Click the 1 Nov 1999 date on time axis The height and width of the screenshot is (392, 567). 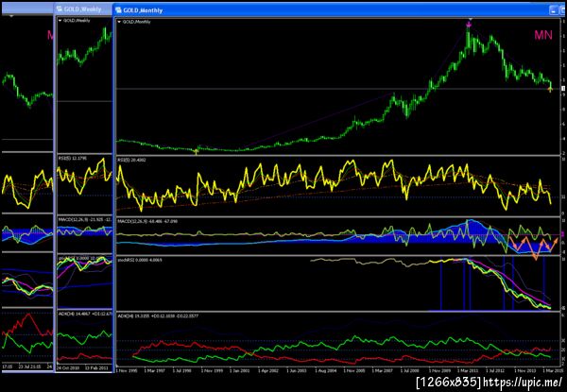tap(213, 370)
